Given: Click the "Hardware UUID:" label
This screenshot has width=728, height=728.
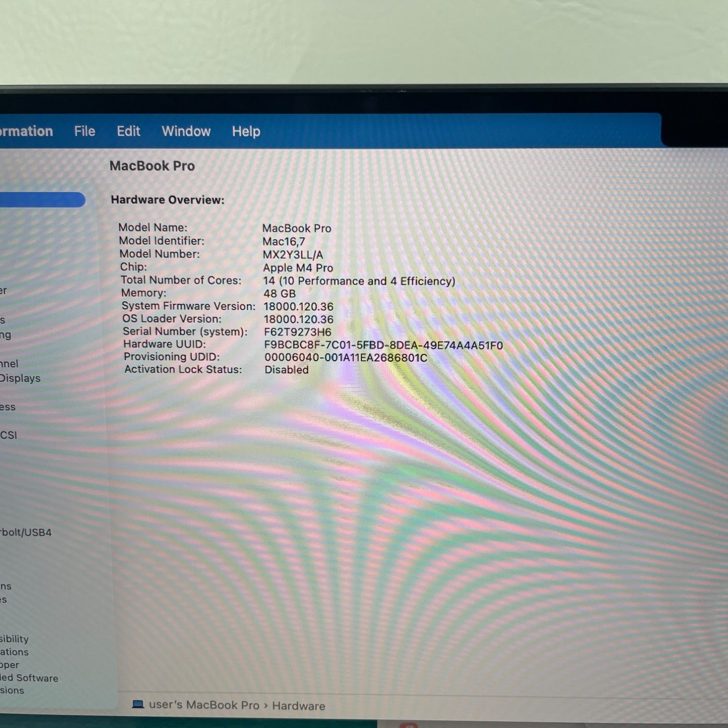Looking at the screenshot, I should point(165,344).
